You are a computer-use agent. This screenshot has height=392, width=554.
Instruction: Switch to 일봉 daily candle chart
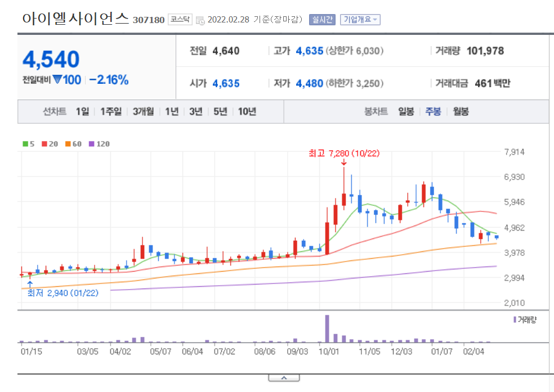pos(406,111)
